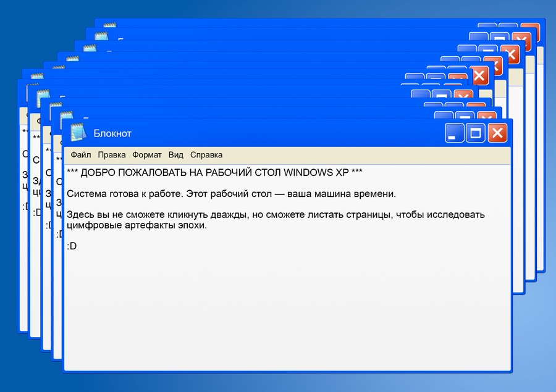
Task: Open the Формат menu in front window
Action: tap(147, 155)
